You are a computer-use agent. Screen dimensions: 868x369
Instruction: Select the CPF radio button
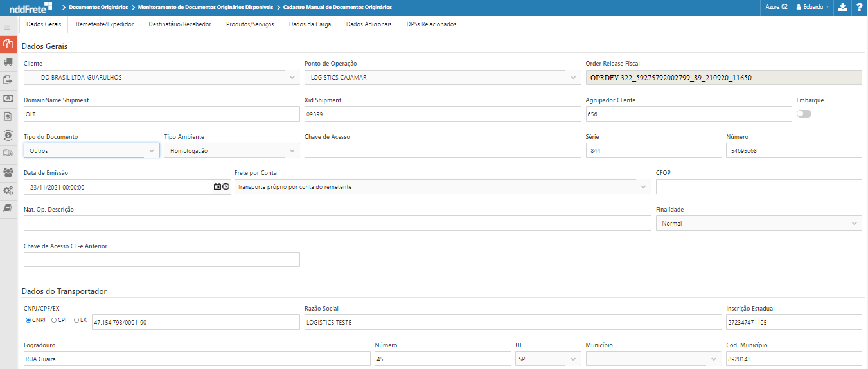[54, 320]
